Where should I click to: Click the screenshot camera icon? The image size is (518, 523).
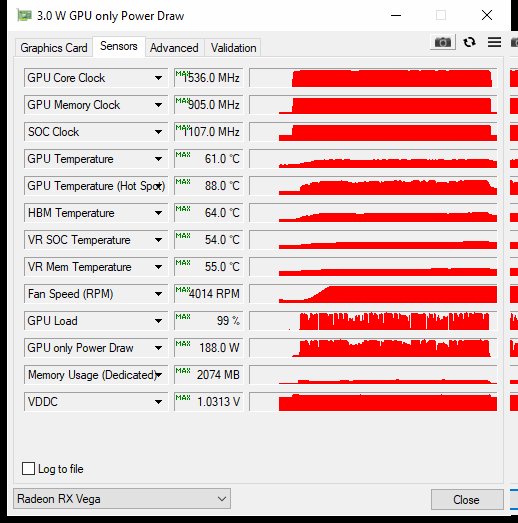443,42
